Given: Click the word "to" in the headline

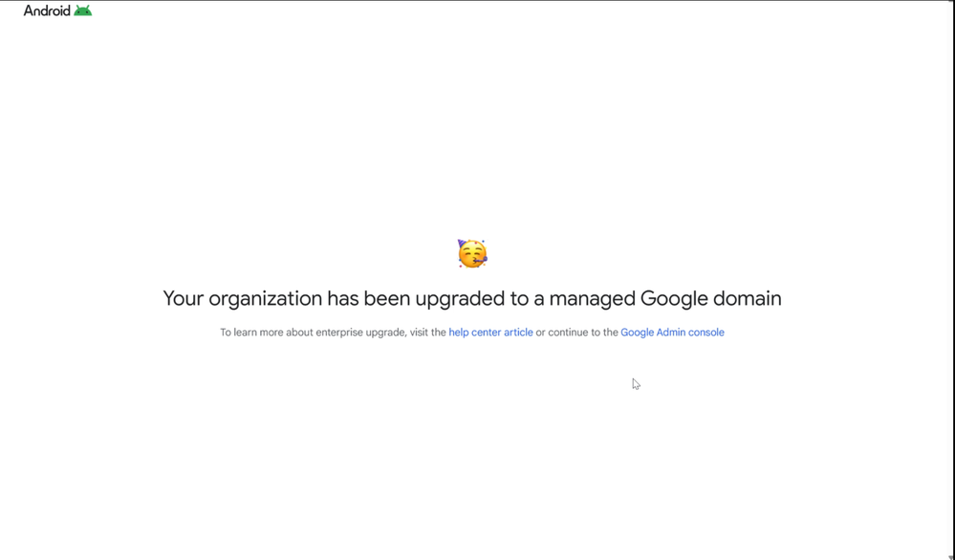Looking at the screenshot, I should tap(517, 299).
